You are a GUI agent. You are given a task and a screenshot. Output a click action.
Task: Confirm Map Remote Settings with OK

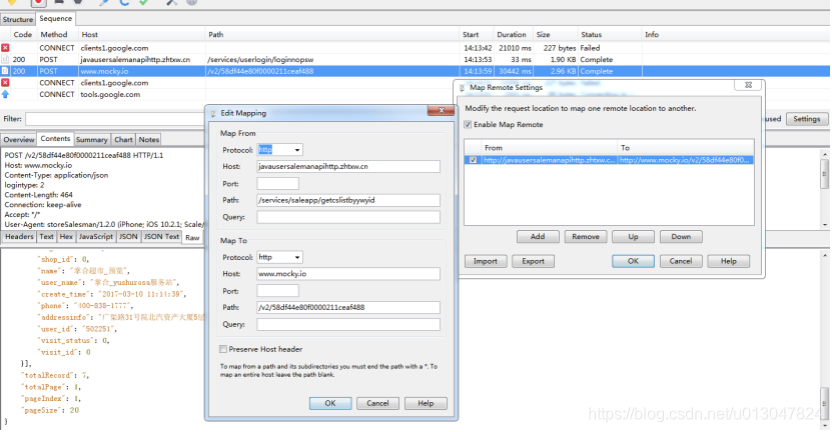coord(633,261)
